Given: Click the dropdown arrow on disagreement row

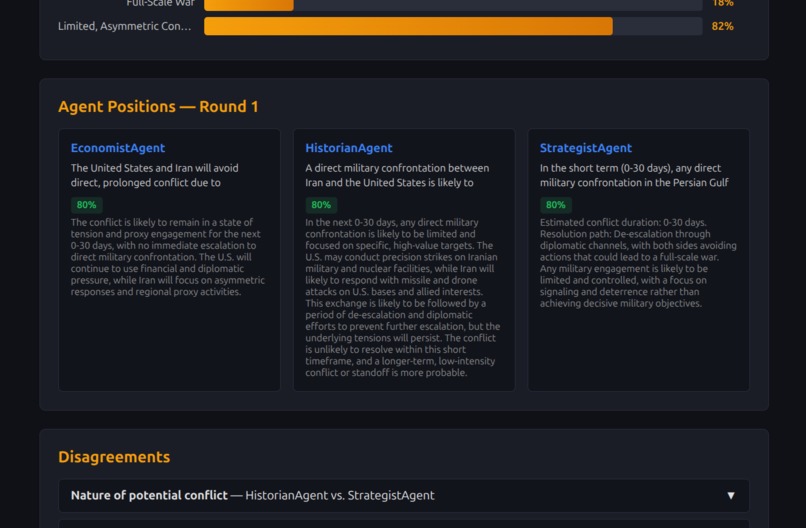Looking at the screenshot, I should [x=730, y=496].
